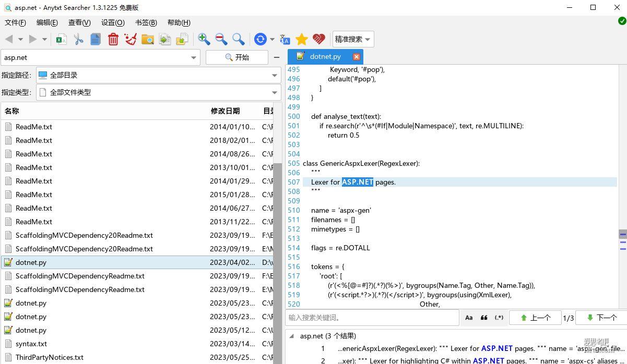
Task: Toggle the quotation-mark whole word option
Action: [484, 318]
